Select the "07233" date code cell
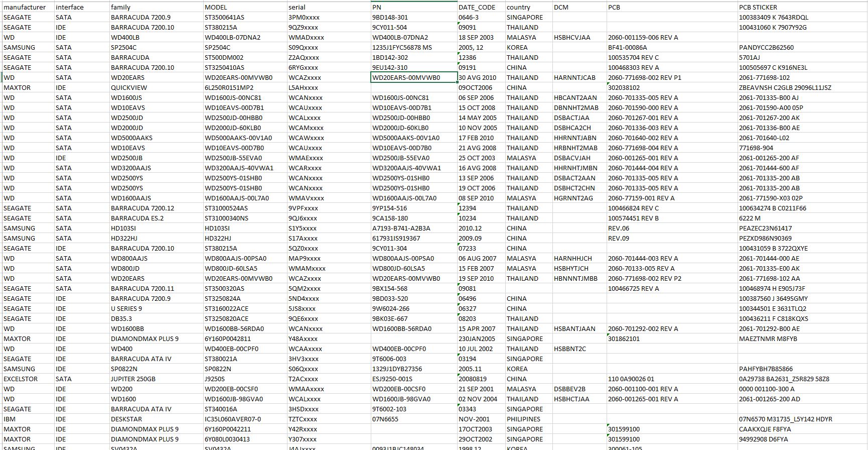 481,248
